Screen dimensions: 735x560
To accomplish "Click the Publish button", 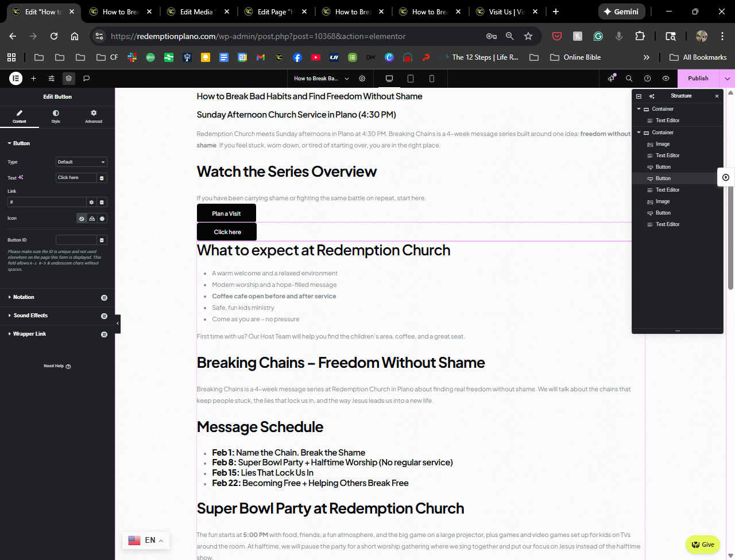I will coord(698,78).
